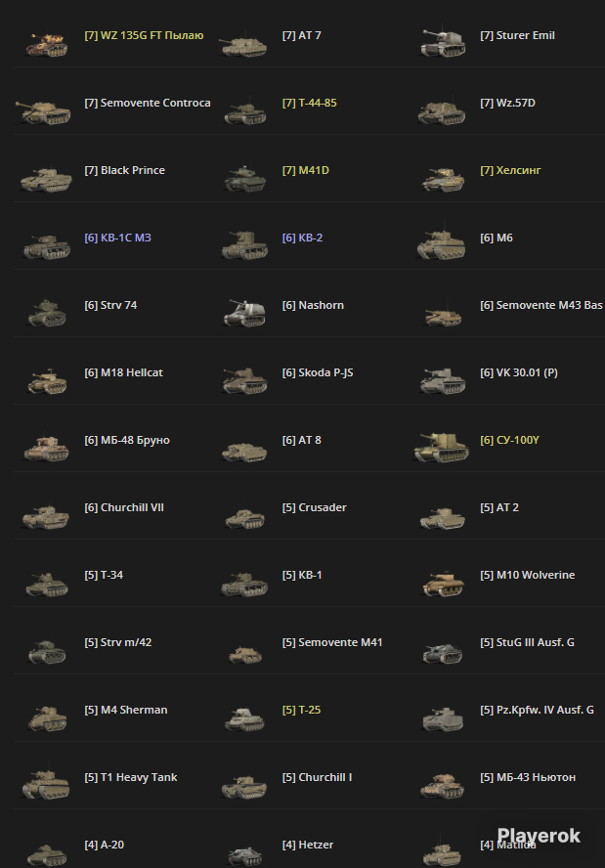Click the T-34 tank image

coord(47,584)
